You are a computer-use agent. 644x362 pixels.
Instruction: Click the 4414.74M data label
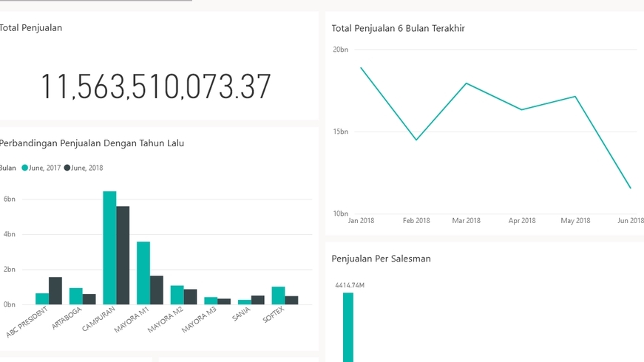pyautogui.click(x=350, y=285)
